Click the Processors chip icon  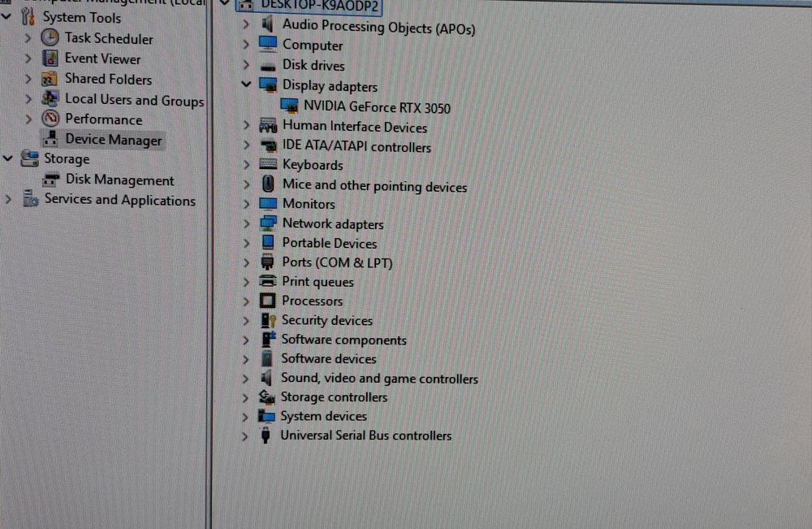[267, 301]
